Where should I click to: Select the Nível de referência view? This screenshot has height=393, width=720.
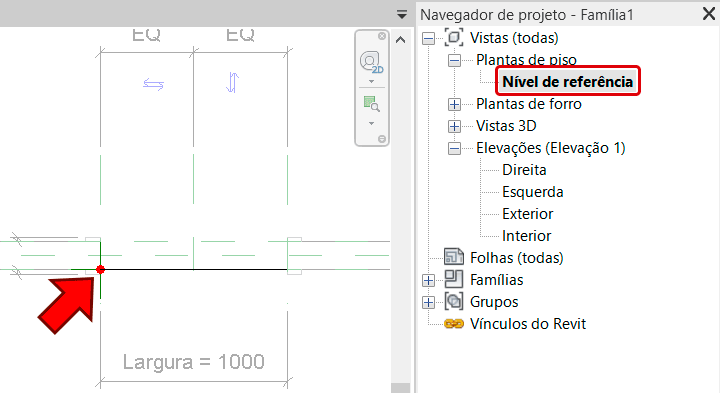pyautogui.click(x=568, y=82)
